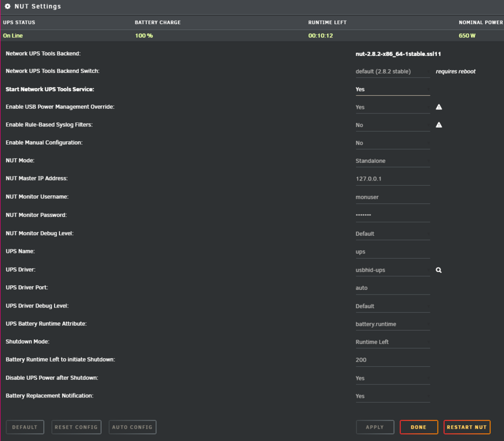504x441 pixels.
Task: Open the Shutdown Mode Runtime Left dropdown
Action: [x=392, y=342]
